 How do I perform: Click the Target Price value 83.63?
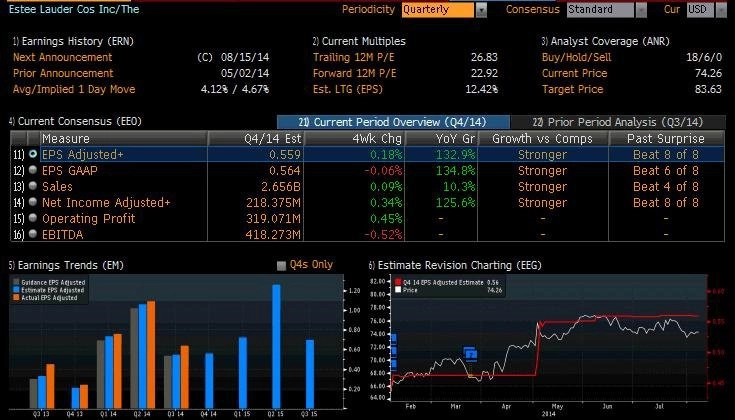coord(708,89)
